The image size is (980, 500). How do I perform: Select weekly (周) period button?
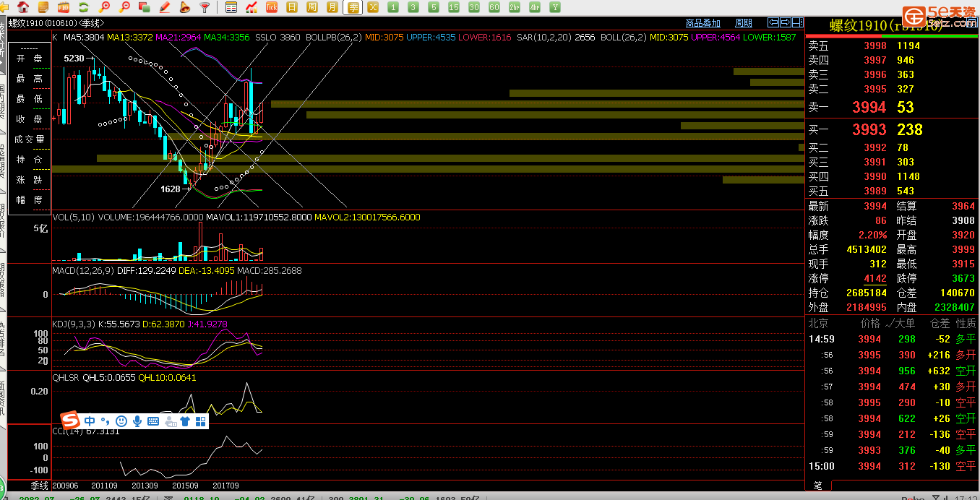click(x=312, y=7)
